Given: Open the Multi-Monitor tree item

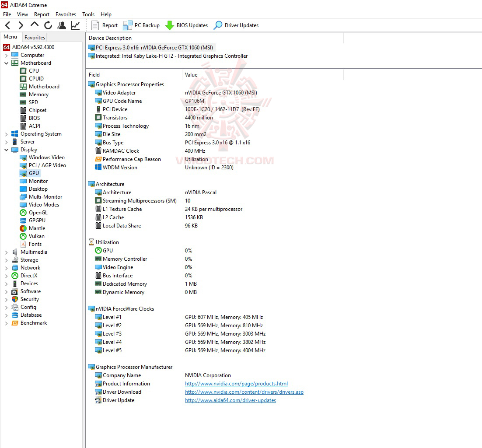Looking at the screenshot, I should 41,197.
